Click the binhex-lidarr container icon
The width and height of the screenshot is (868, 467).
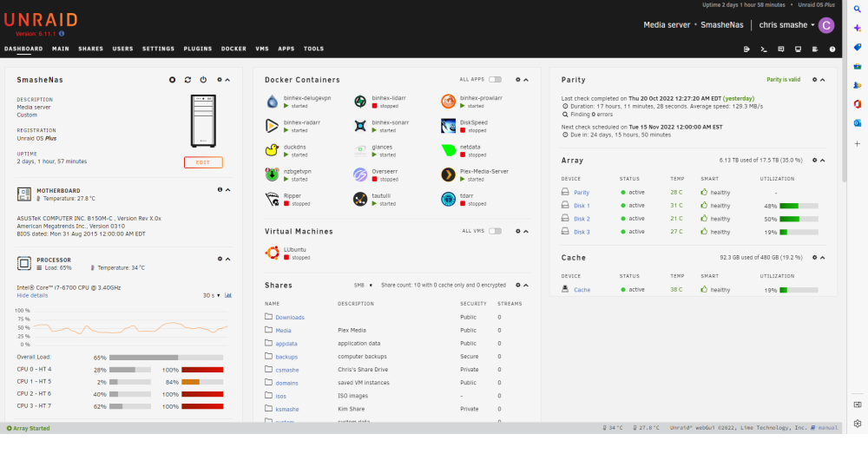360,102
